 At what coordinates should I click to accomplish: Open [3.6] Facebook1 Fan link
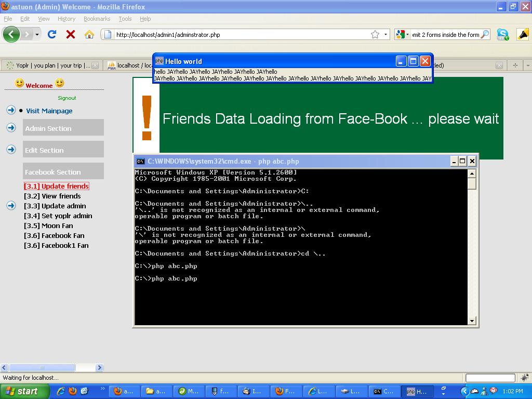56,245
